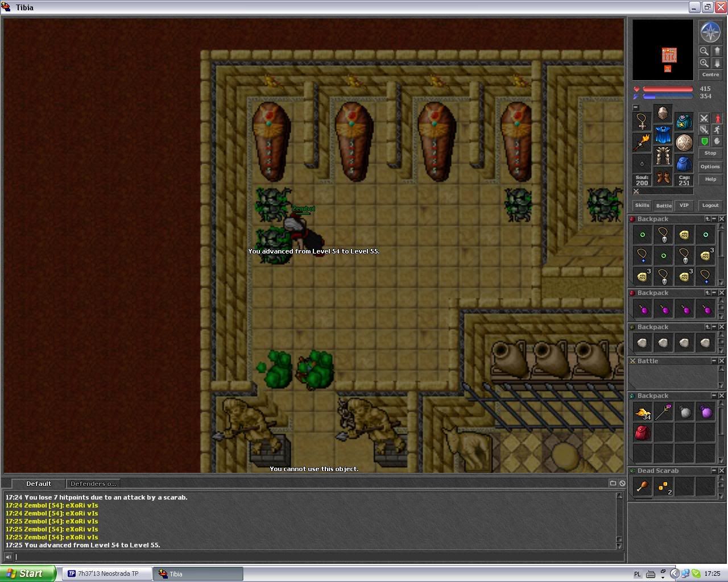Click the red hitpoints bar
Viewport: 728px width, 582px height.
coord(668,89)
